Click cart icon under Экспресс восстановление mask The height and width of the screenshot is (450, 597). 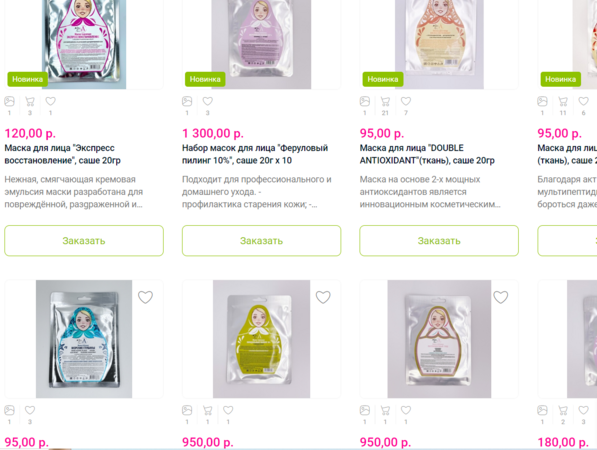coord(30,101)
